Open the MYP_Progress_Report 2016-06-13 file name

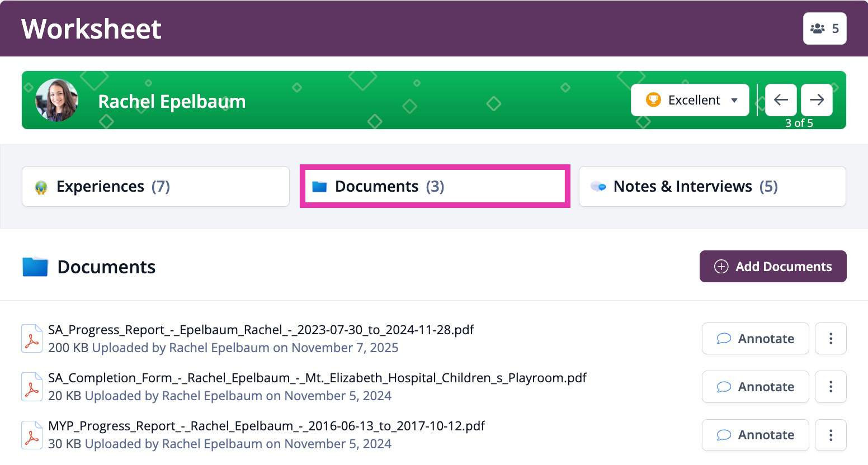[x=266, y=426]
